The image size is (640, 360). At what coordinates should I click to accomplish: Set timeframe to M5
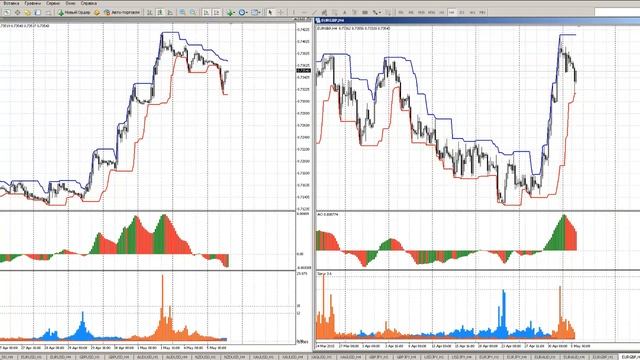(411, 13)
